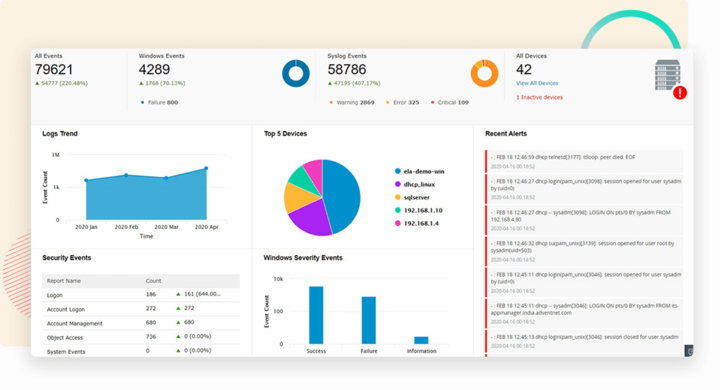This screenshot has width=720, height=390.
Task: Click the server rack devices icon
Action: click(667, 75)
